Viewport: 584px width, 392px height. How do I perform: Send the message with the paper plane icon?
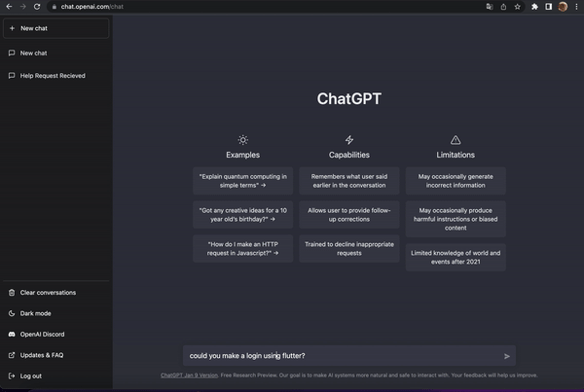506,356
